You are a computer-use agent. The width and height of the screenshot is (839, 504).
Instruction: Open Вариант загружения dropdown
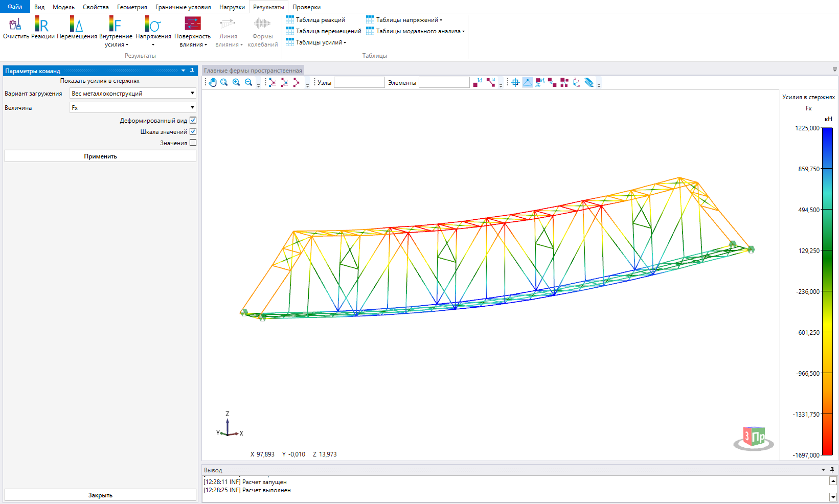click(133, 93)
